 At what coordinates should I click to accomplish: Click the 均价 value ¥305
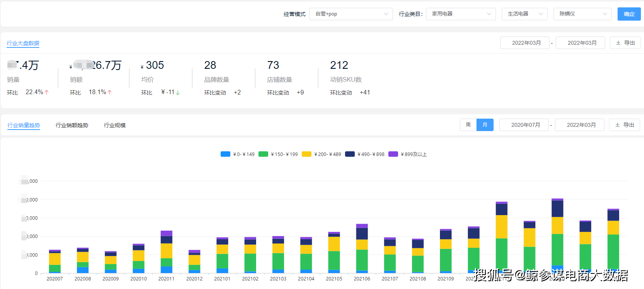pos(152,65)
